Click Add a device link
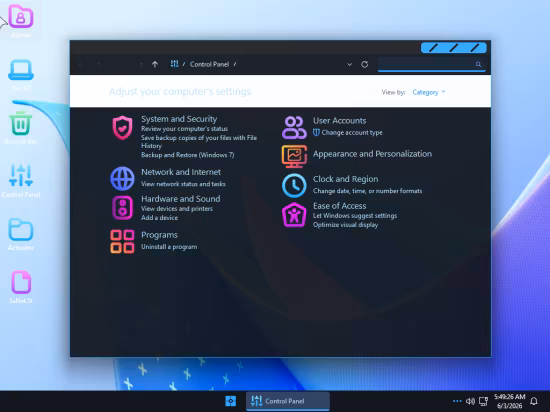Image resolution: width=550 pixels, height=412 pixels. [160, 218]
